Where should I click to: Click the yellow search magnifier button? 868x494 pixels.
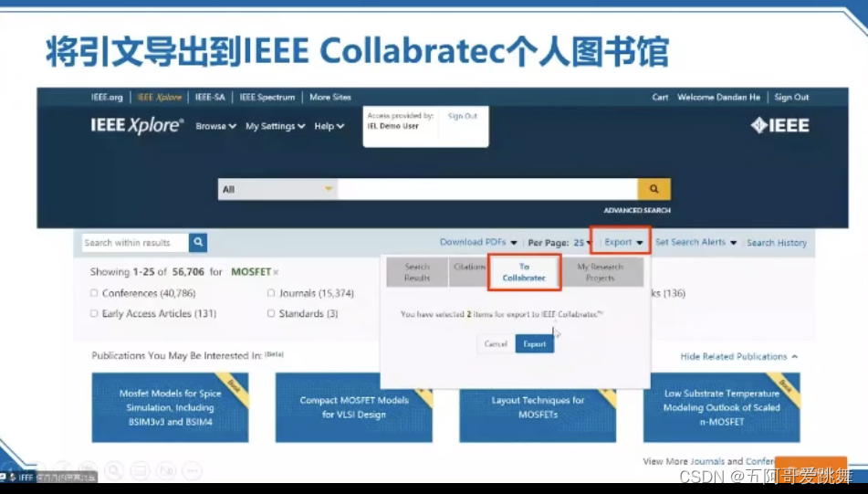654,189
